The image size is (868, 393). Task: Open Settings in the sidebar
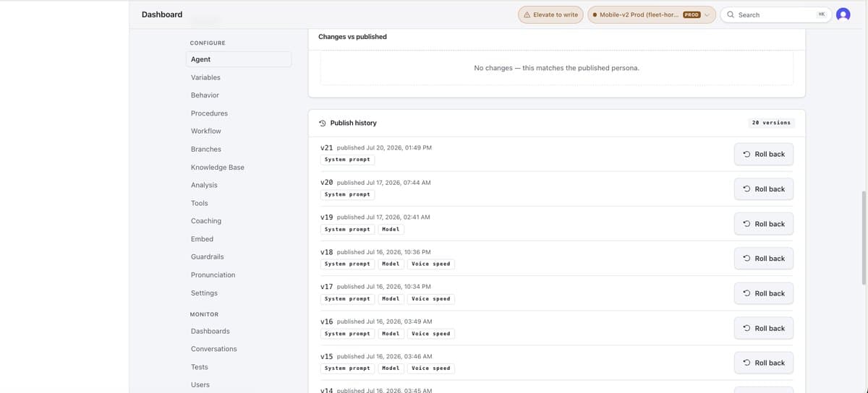click(x=204, y=293)
